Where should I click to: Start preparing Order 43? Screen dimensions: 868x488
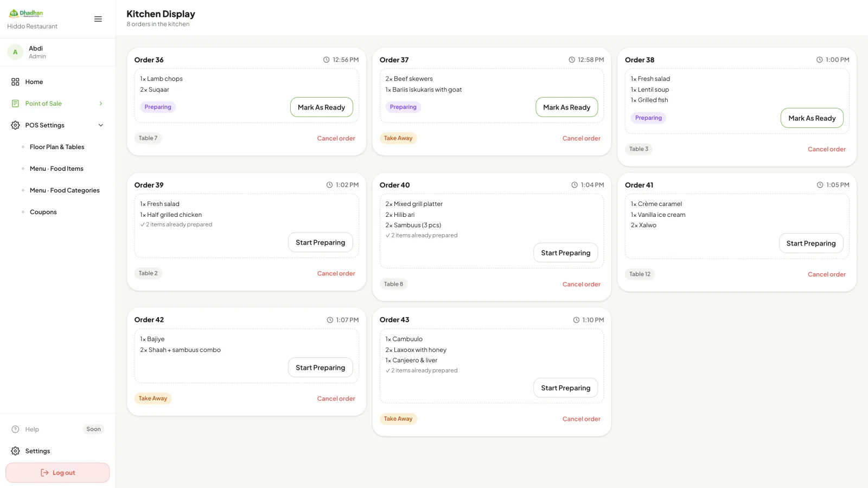pos(566,388)
